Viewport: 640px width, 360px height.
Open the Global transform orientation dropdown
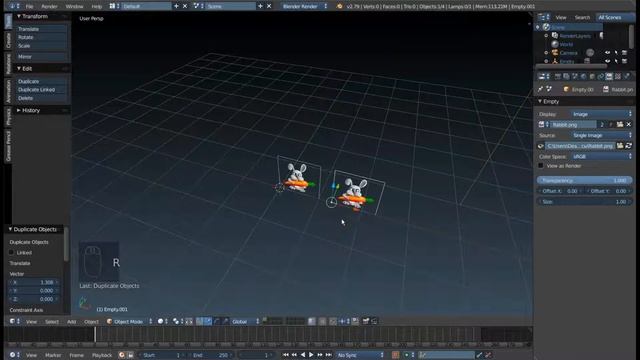pos(245,322)
